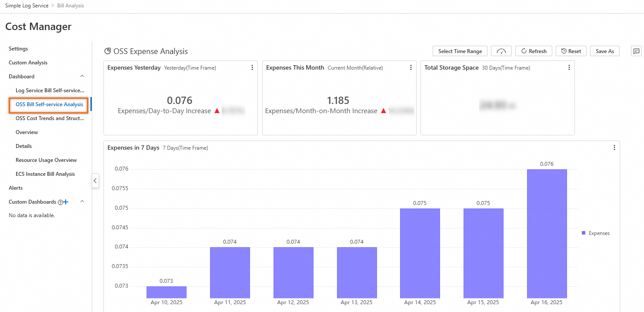The image size is (644, 312).
Task: Go to Simple Log Service breadcrumb
Action: click(x=27, y=6)
